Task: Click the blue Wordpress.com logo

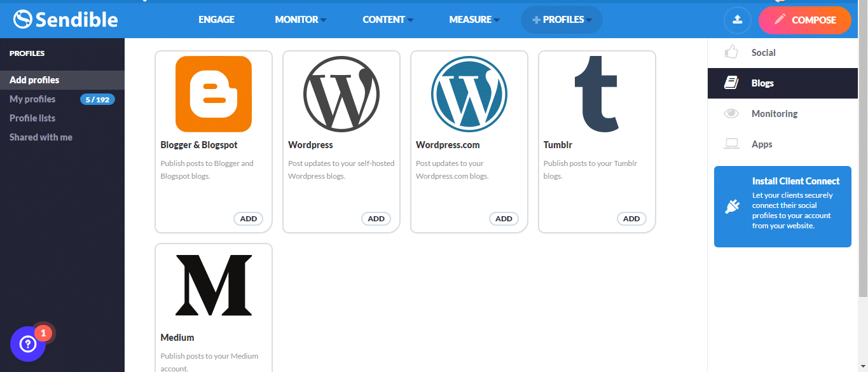Action: click(x=469, y=94)
